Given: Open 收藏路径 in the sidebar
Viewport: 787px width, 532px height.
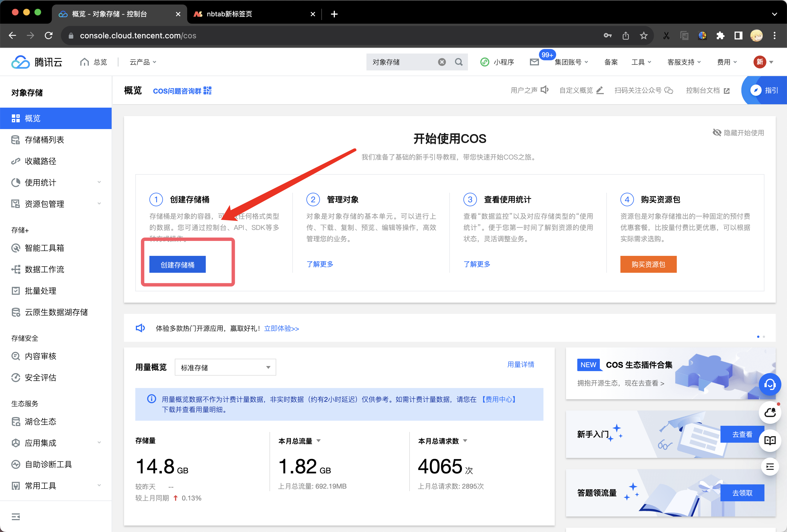Looking at the screenshot, I should [56, 161].
